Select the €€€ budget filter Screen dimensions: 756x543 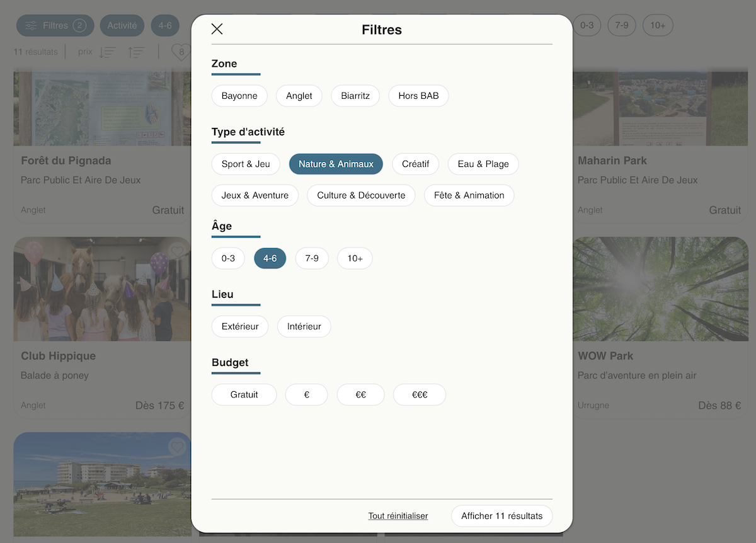point(420,394)
